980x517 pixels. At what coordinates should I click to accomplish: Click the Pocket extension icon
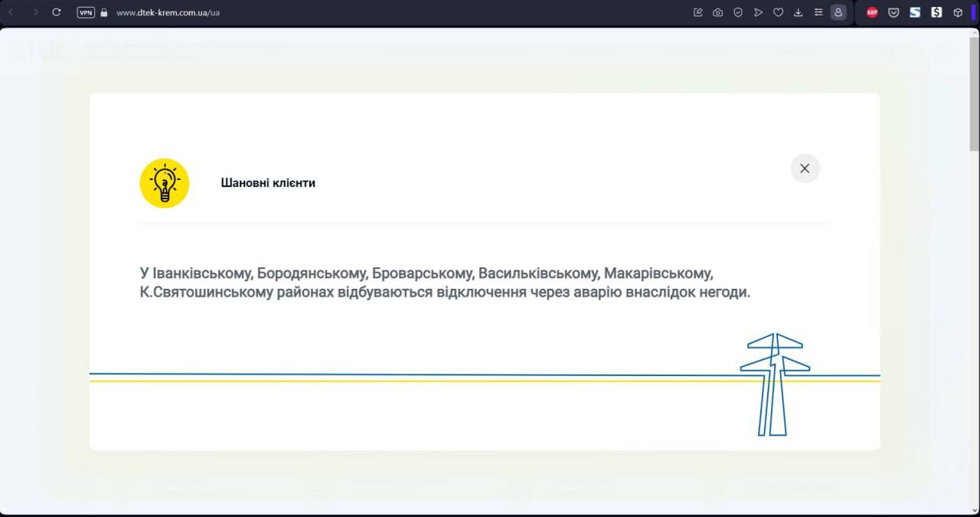tap(893, 12)
